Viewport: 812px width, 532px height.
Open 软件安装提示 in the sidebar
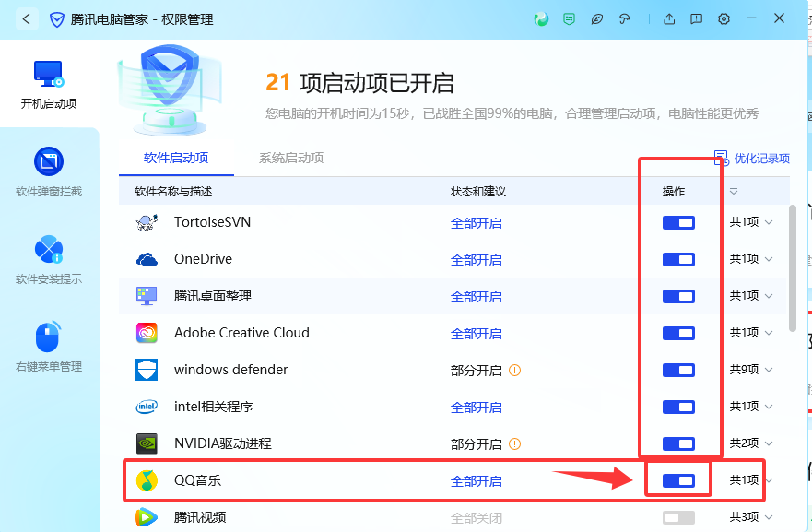coord(49,260)
